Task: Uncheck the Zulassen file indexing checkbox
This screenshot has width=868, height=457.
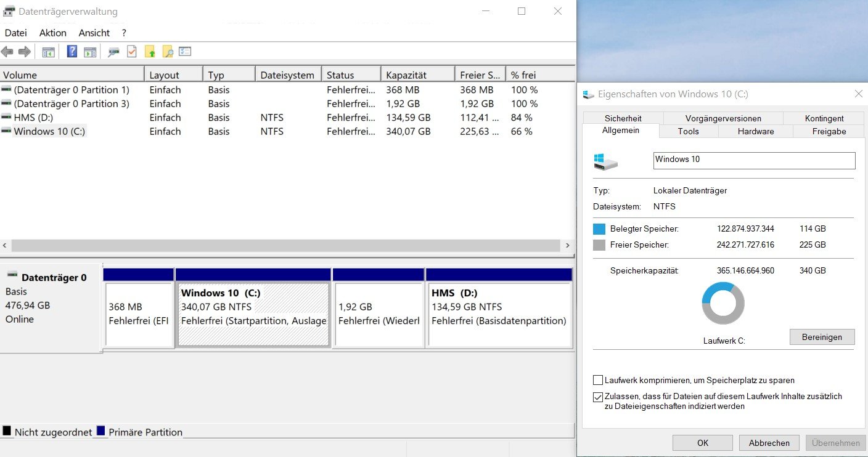Action: 597,397
